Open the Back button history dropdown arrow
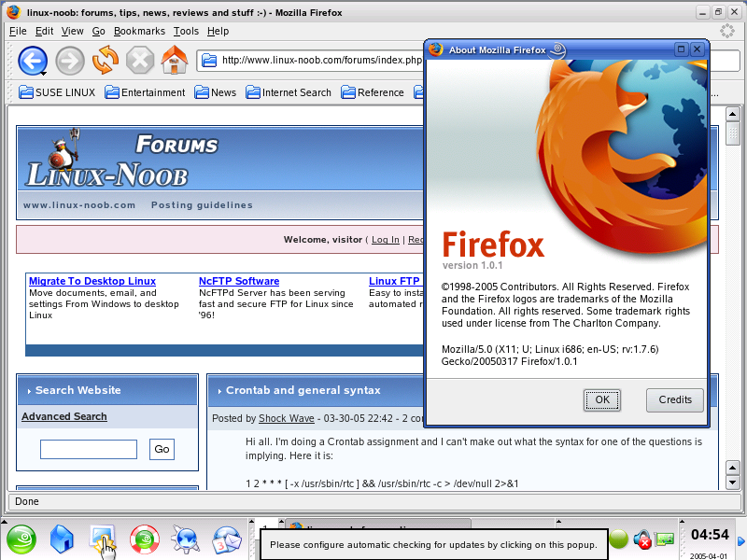Viewport: 747px width, 560px height. (x=43, y=74)
